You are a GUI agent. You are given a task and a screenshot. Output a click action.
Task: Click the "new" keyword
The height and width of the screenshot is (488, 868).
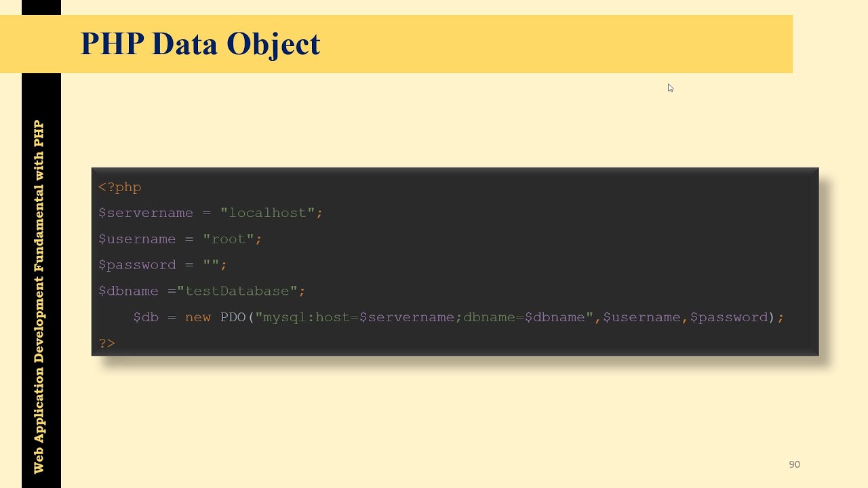pos(198,317)
